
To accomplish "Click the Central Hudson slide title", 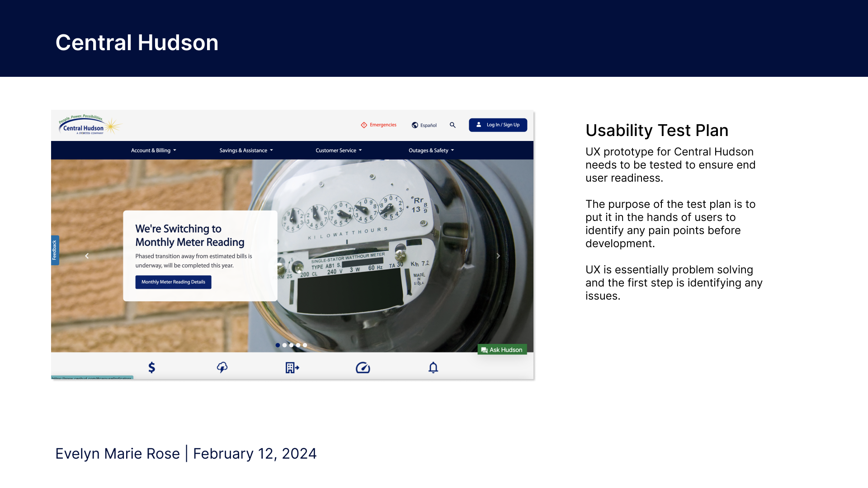I will [x=137, y=42].
